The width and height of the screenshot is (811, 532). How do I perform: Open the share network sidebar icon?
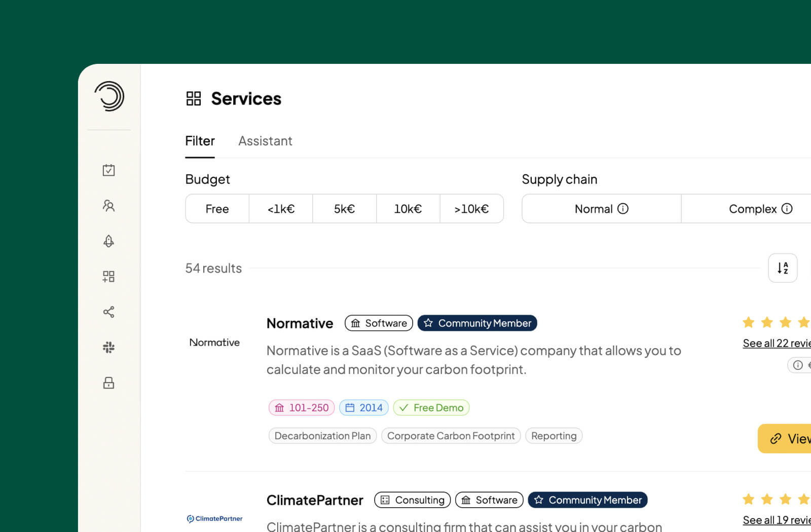tap(108, 312)
